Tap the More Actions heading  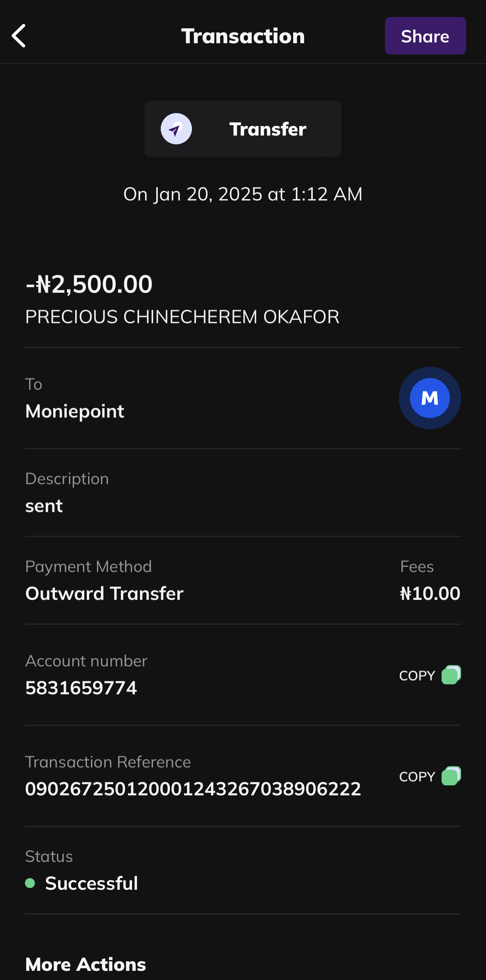point(86,964)
